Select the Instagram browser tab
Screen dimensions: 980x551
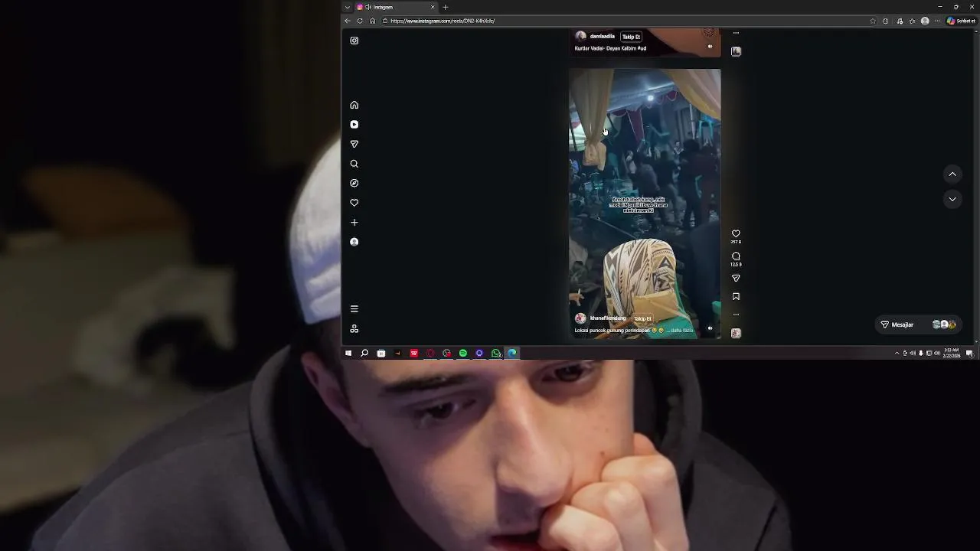396,7
